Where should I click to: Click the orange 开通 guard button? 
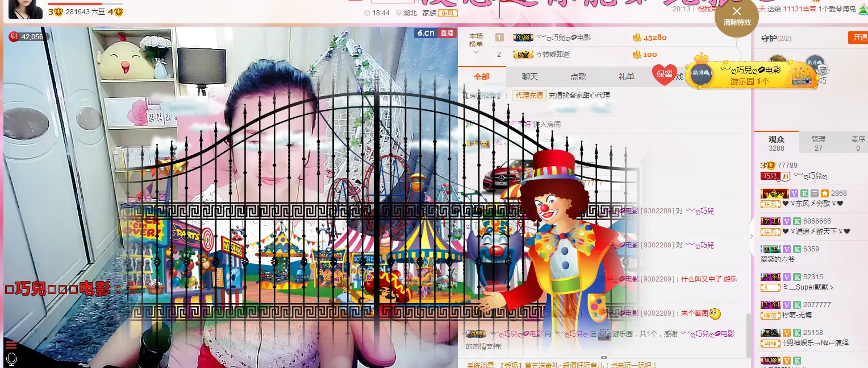pos(858,38)
